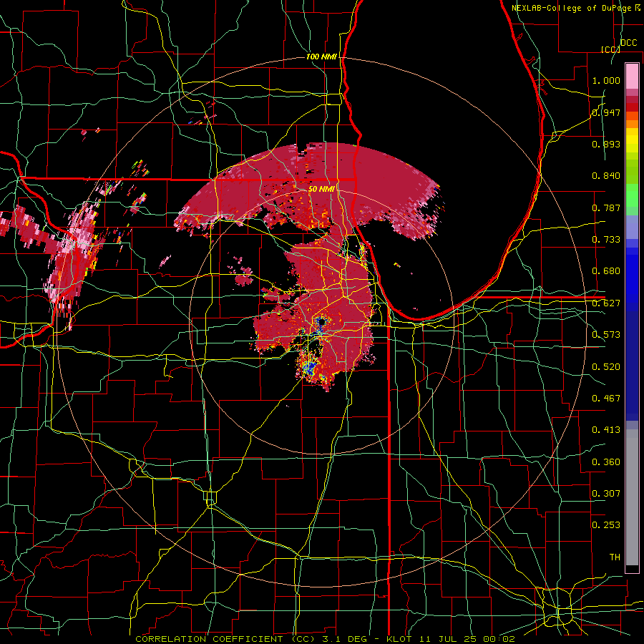Click the CORRELATION COEFFICIENT (CC) caption text
This screenshot has width=644, height=644.
tap(225, 639)
